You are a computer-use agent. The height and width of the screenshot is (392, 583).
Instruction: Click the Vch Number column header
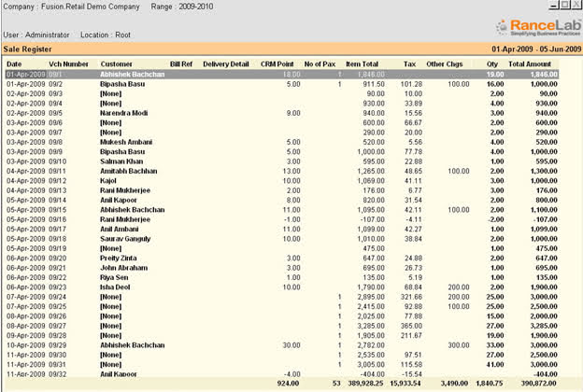click(68, 63)
